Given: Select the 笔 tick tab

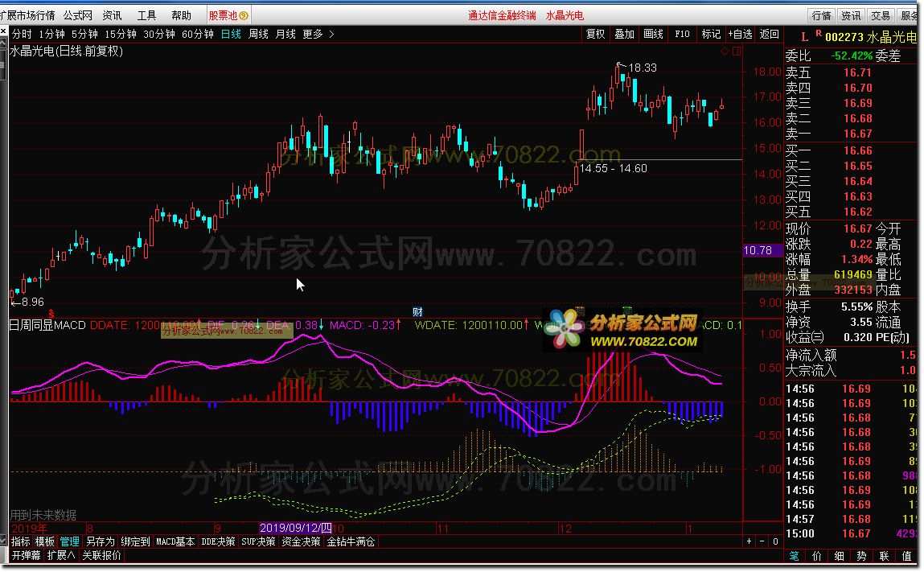Looking at the screenshot, I should click(x=795, y=556).
